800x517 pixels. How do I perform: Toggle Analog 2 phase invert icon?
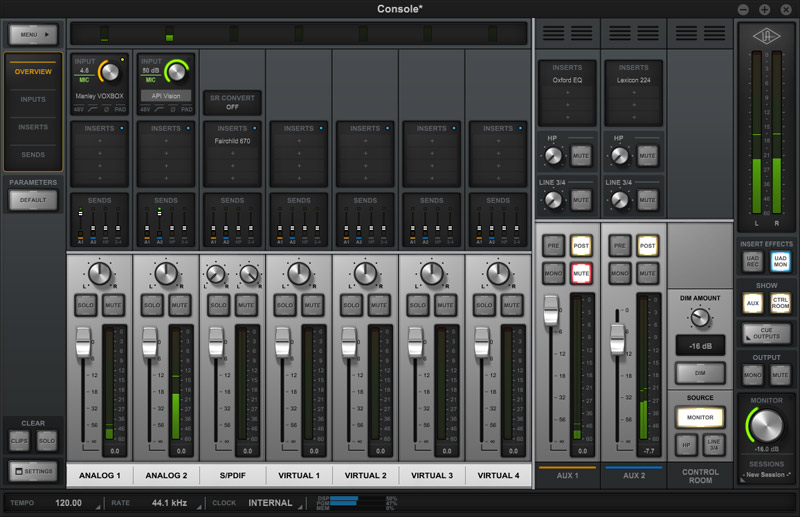point(172,109)
